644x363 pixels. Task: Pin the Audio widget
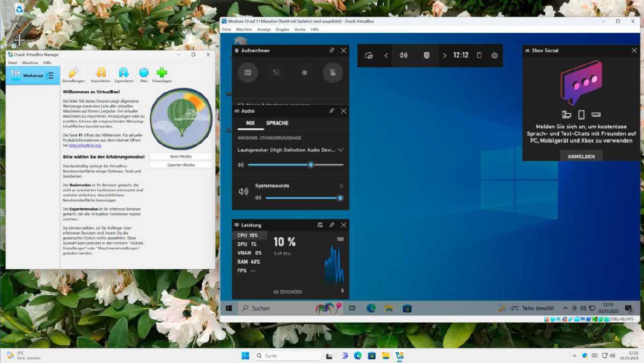[332, 111]
